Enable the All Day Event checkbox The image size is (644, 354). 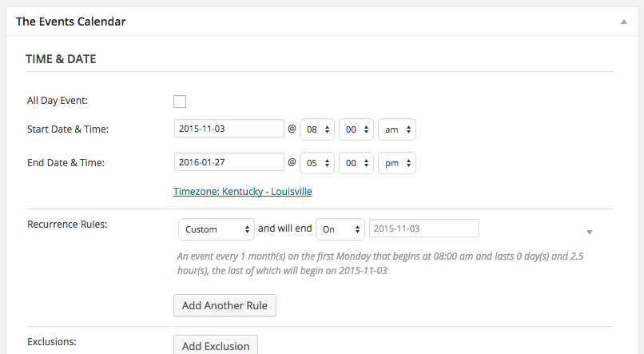[180, 101]
